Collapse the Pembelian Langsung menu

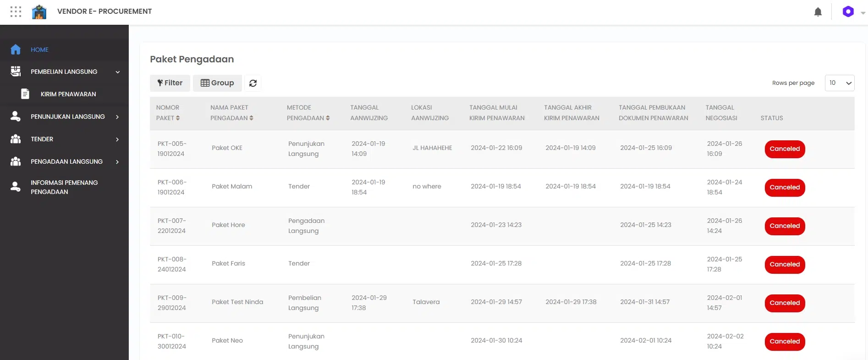118,72
